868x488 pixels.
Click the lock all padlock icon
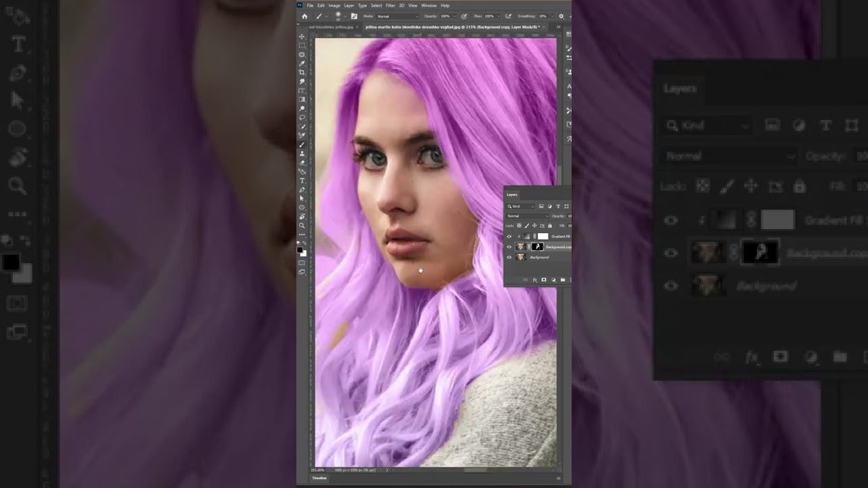tap(551, 225)
